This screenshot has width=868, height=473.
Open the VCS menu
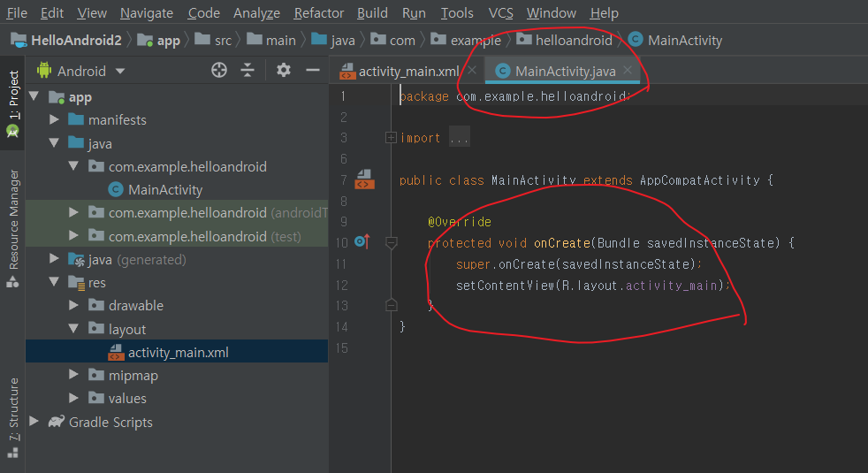(x=501, y=12)
